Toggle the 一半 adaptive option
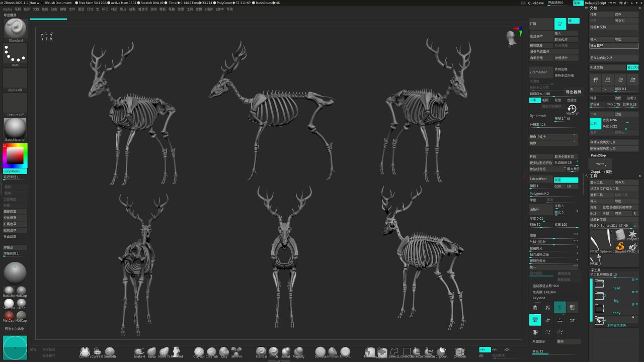 pos(534,100)
